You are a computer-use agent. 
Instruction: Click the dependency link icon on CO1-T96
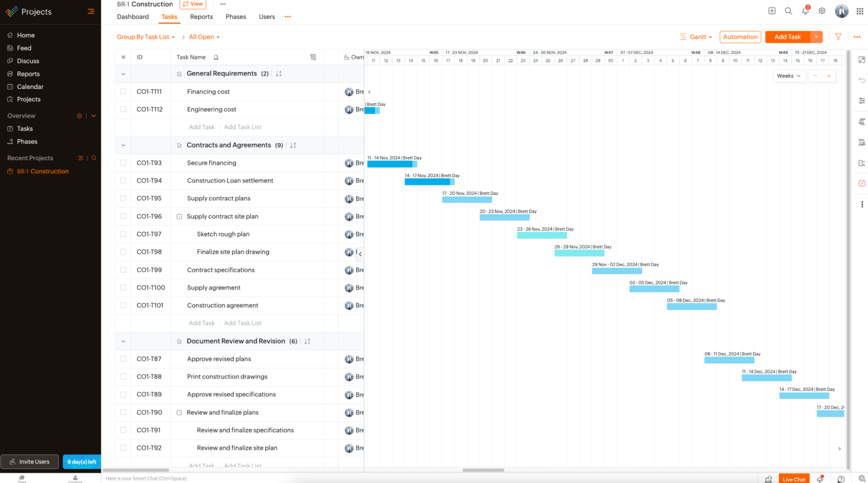[x=180, y=216]
